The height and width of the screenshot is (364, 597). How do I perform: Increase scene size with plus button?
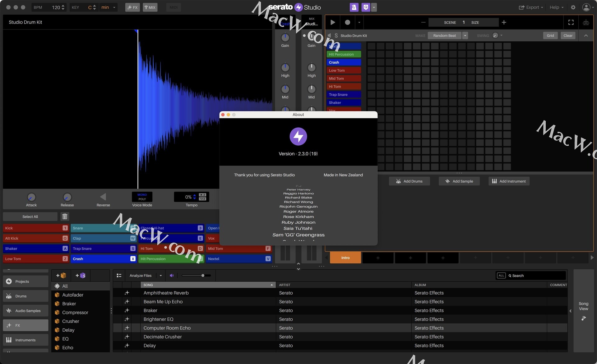504,22
